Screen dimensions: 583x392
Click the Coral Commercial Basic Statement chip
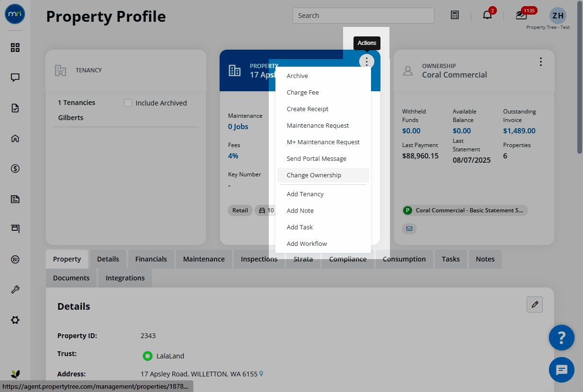coord(465,210)
